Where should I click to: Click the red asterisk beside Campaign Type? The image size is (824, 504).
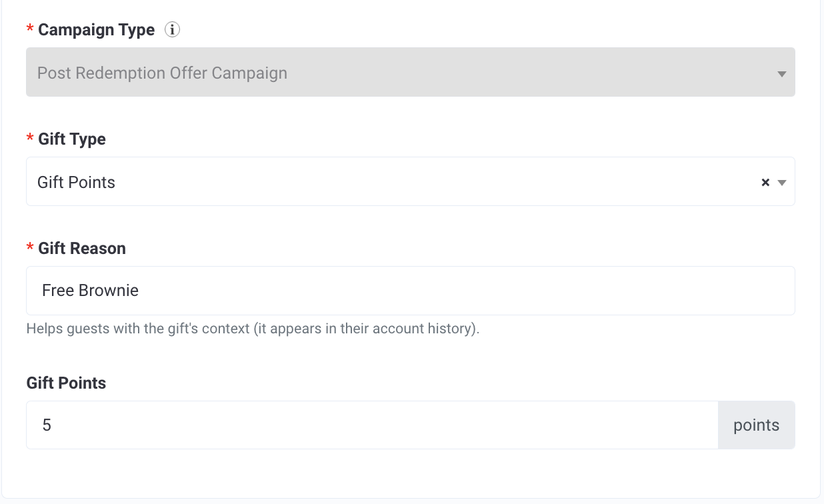point(30,29)
